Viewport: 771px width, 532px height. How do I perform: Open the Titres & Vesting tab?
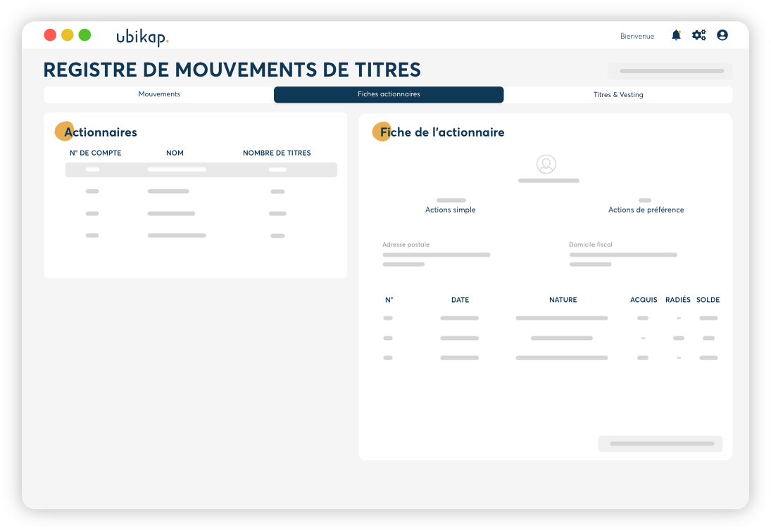[x=618, y=94]
